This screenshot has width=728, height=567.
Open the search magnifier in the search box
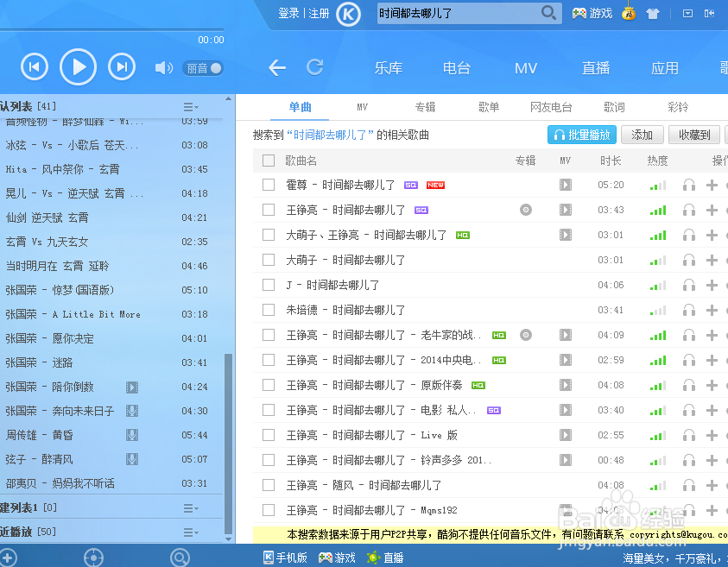tap(548, 14)
